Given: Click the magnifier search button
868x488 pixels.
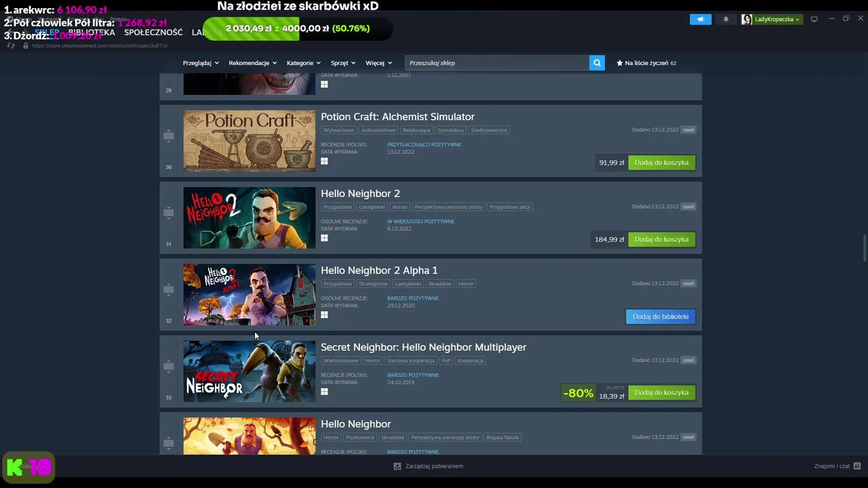Looking at the screenshot, I should click(597, 63).
